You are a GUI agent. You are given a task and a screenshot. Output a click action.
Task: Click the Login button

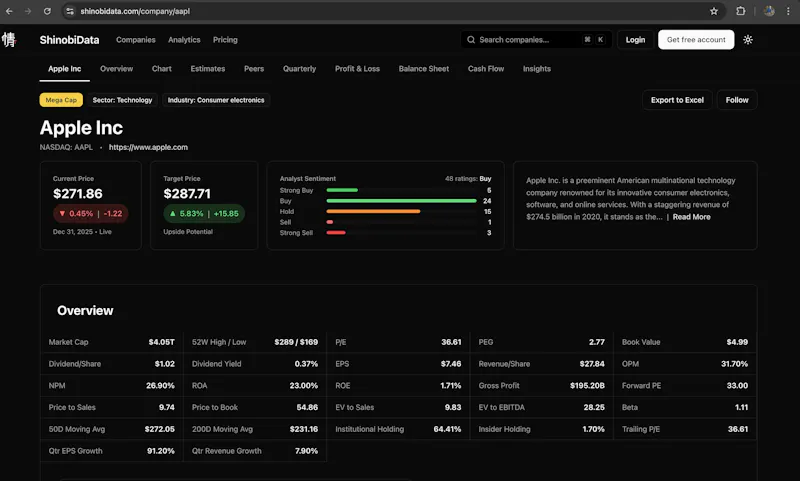pyautogui.click(x=635, y=40)
